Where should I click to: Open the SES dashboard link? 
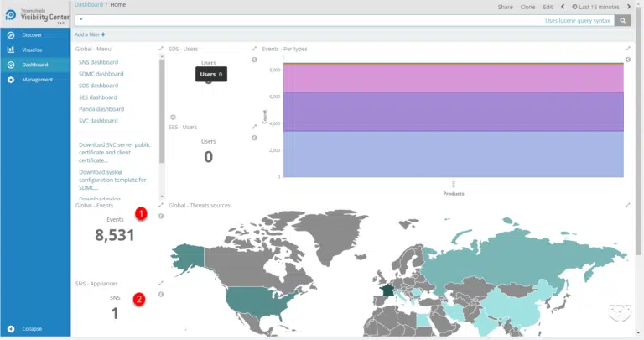[98, 97]
